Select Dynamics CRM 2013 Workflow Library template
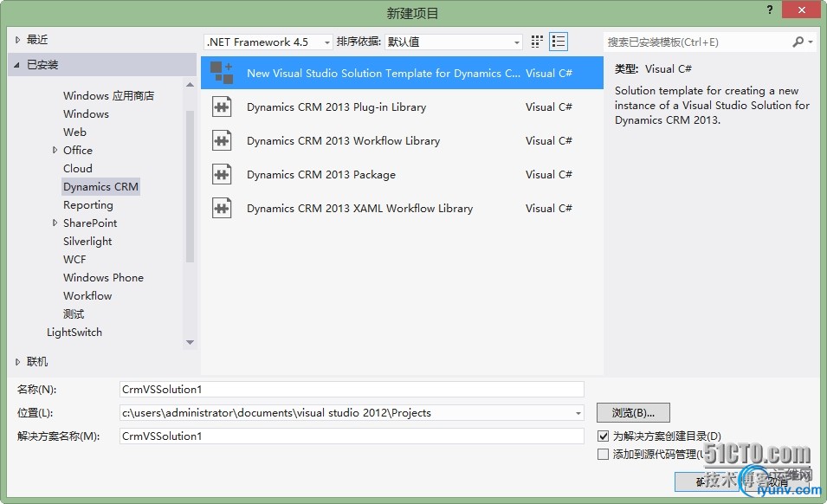This screenshot has width=827, height=504. coord(402,140)
